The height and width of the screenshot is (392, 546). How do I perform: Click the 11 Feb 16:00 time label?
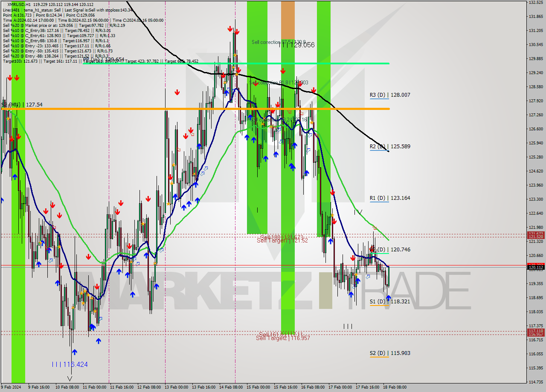122,387
